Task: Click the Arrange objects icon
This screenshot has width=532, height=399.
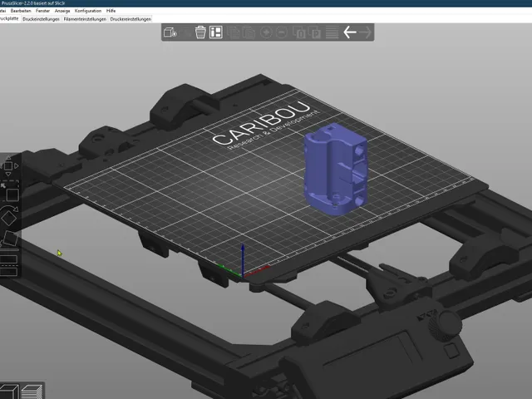Action: click(x=216, y=32)
